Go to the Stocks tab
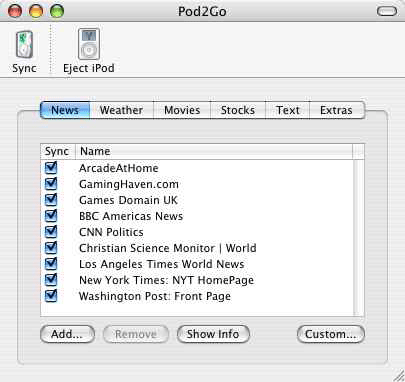Image resolution: width=405 pixels, height=382 pixels. (x=238, y=110)
